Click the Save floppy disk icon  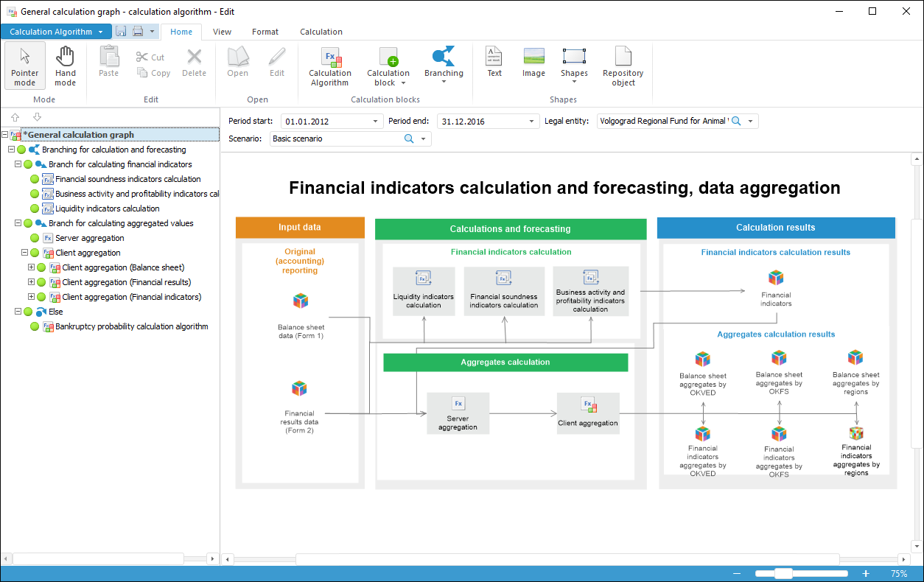(x=121, y=31)
